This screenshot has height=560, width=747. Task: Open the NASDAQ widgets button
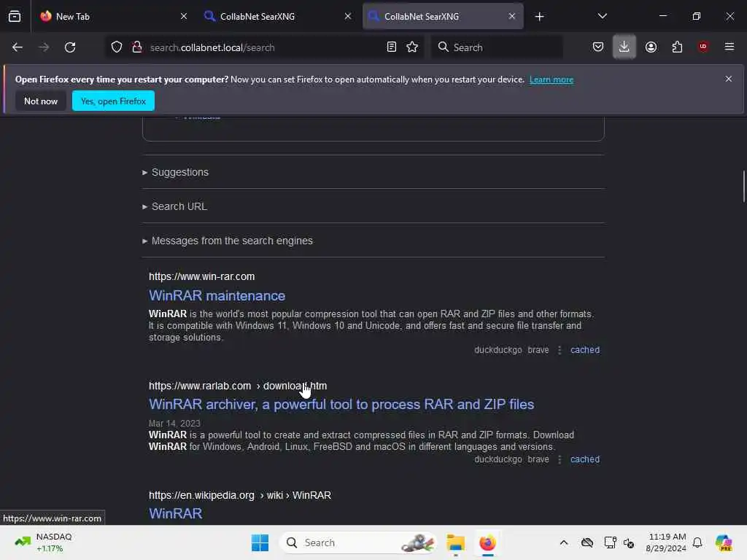[43, 542]
